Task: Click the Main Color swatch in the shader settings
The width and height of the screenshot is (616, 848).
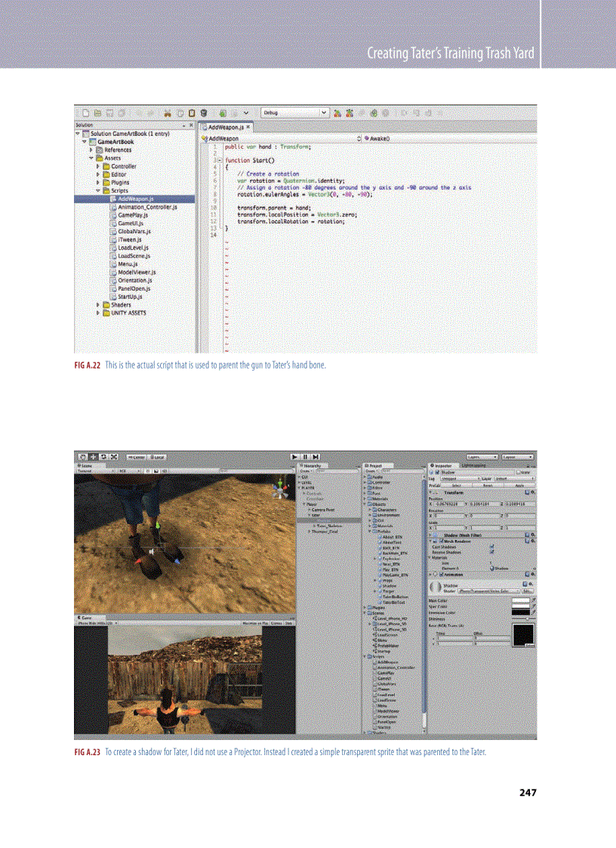Action: click(521, 600)
